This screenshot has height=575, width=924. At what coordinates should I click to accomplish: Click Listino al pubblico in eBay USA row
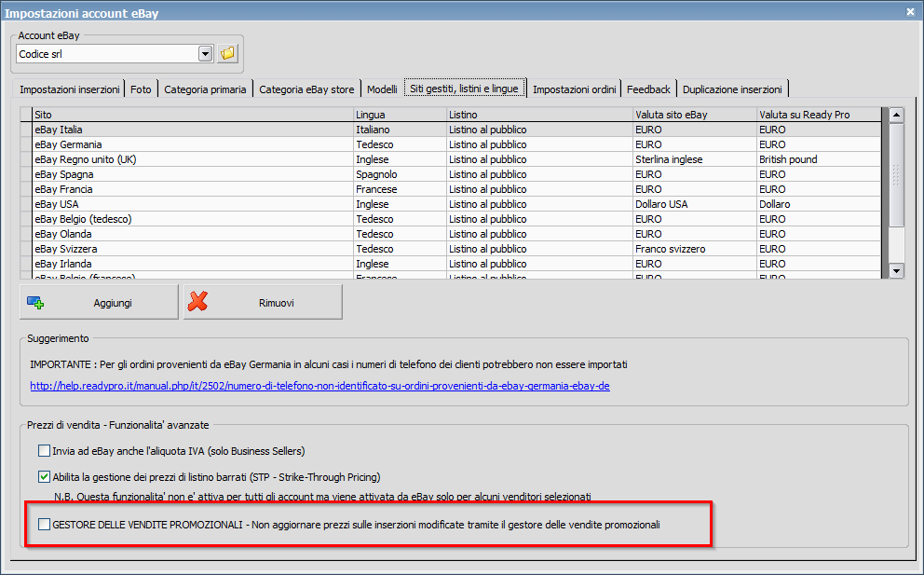(x=540, y=204)
